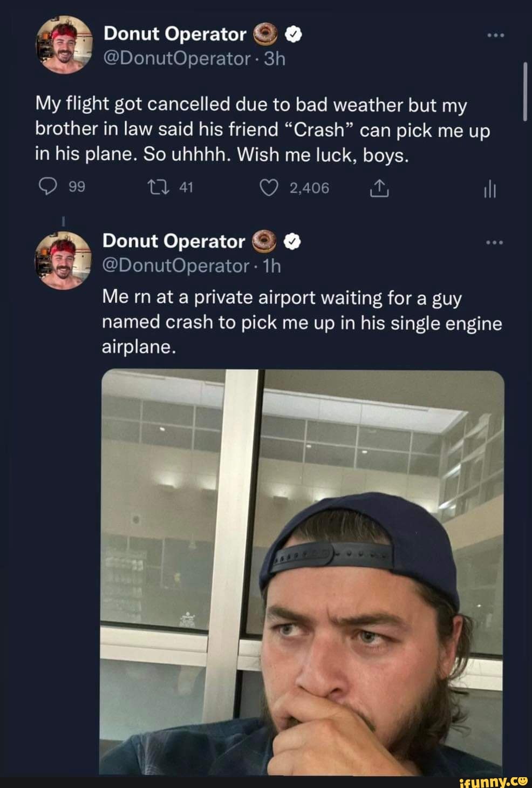532x788 pixels.
Task: Click verified badge on first tweet
Action: coord(292,35)
